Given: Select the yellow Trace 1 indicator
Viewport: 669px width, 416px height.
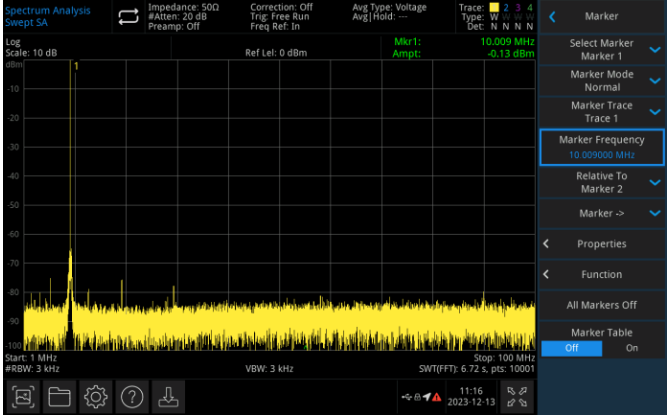Looking at the screenshot, I should (x=494, y=8).
